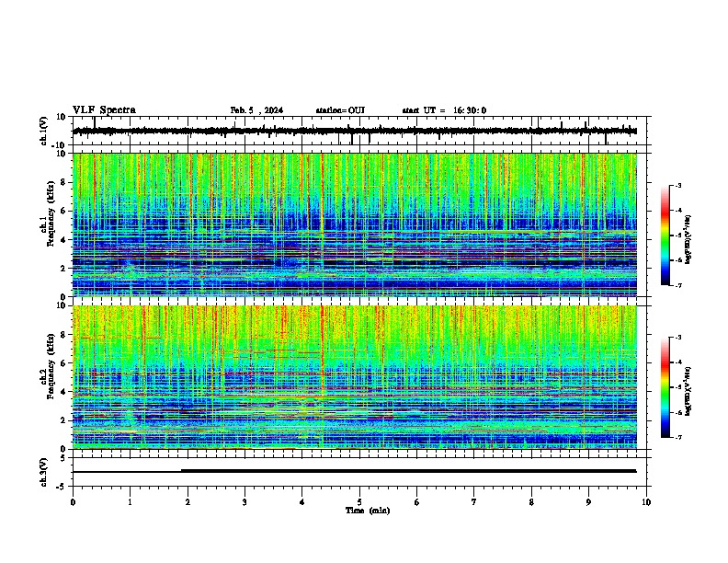Screen dimensions: 728x563
Task: Select the "start UT = 16:30:0" header text
Action: [x=444, y=110]
